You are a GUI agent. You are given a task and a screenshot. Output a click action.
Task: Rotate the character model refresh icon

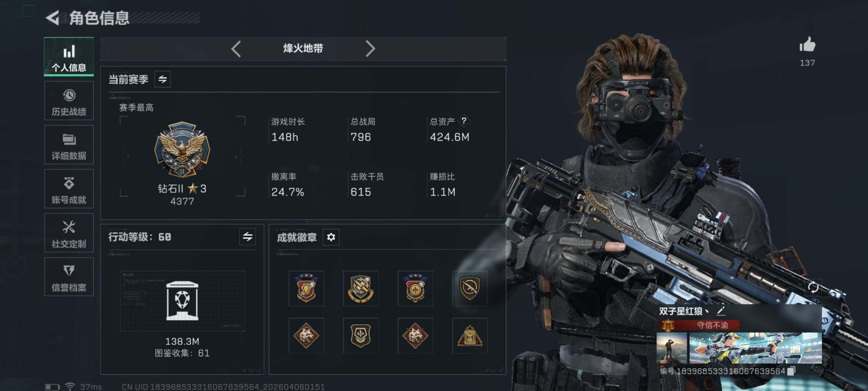click(x=813, y=287)
